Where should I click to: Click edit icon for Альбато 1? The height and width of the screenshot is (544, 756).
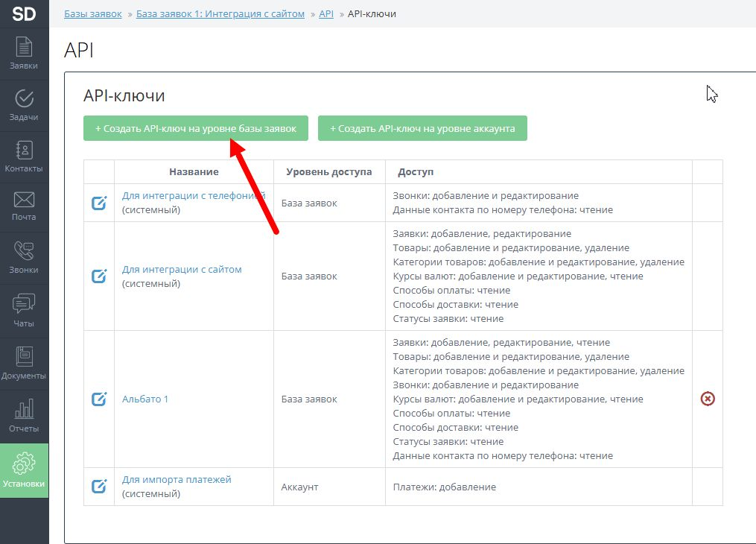tap(99, 399)
